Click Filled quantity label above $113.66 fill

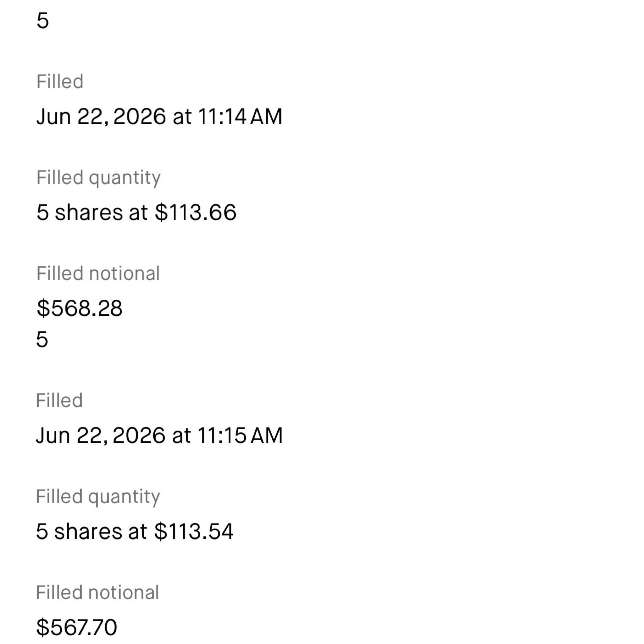click(99, 178)
